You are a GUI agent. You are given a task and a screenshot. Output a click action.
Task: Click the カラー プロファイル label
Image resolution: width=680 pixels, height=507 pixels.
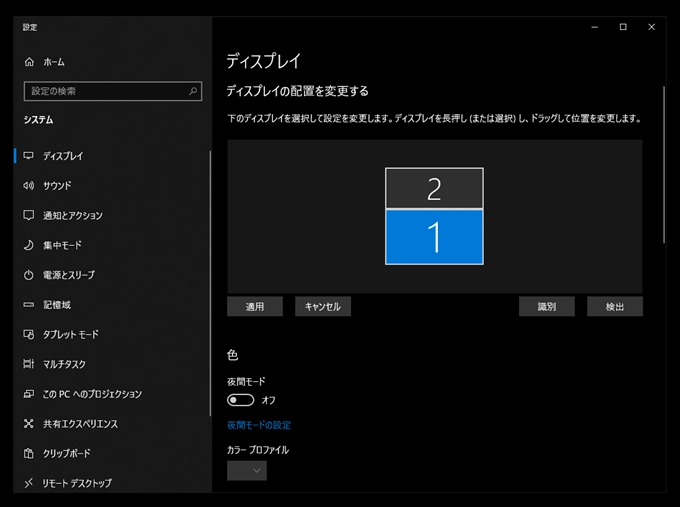pyautogui.click(x=258, y=450)
